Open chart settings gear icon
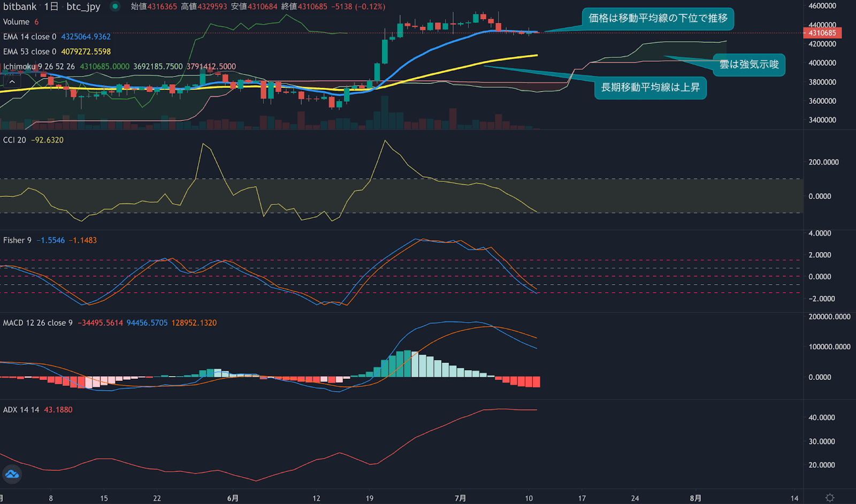Screen dimensions: 856x504 (830, 498)
